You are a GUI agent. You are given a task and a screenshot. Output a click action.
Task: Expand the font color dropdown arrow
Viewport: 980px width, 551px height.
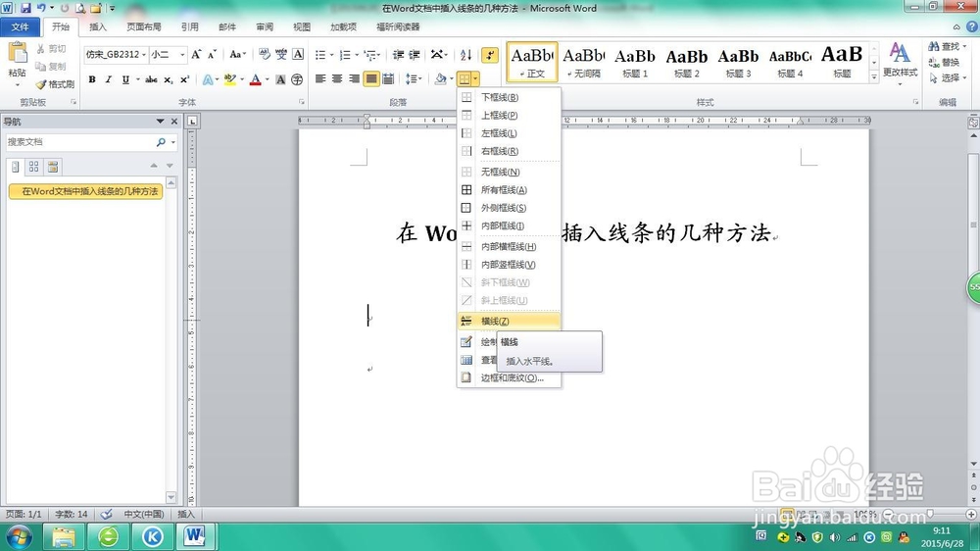[x=267, y=79]
